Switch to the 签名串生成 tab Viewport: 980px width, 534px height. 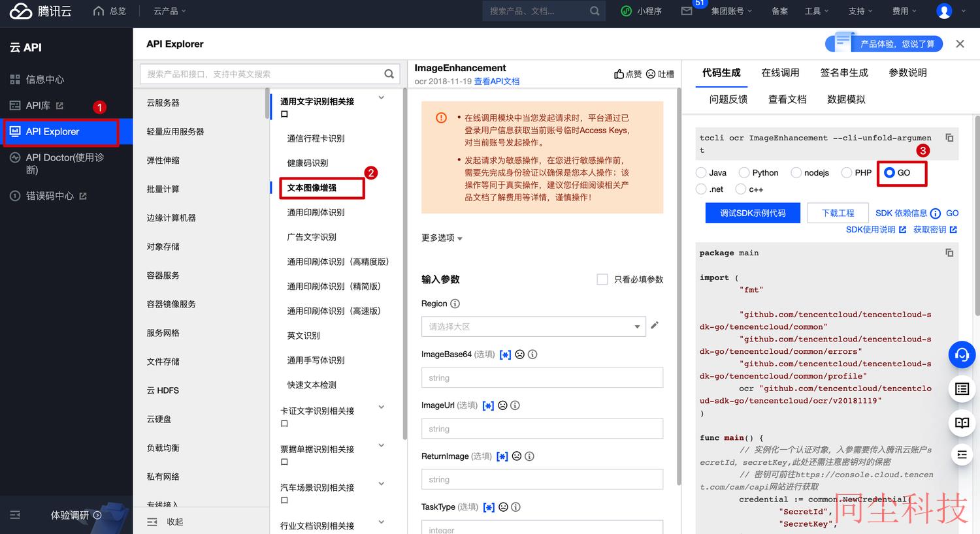[x=844, y=72]
